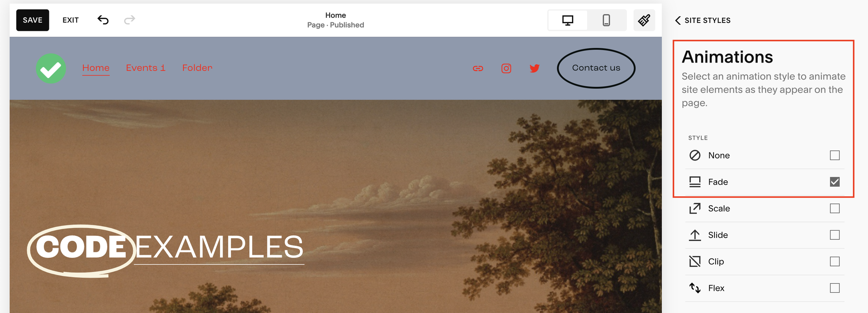This screenshot has width=868, height=313.
Task: Click the link icon in header
Action: click(478, 68)
